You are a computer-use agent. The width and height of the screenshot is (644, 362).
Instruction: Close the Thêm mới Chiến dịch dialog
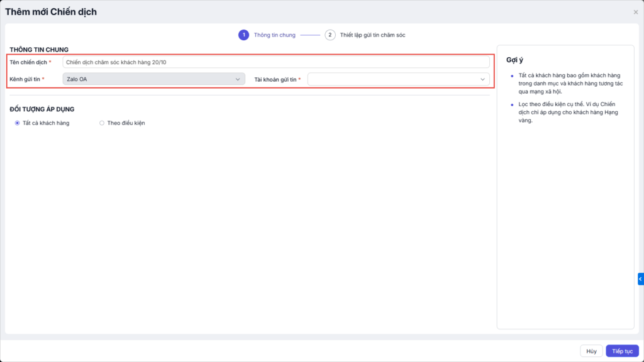coord(636,12)
